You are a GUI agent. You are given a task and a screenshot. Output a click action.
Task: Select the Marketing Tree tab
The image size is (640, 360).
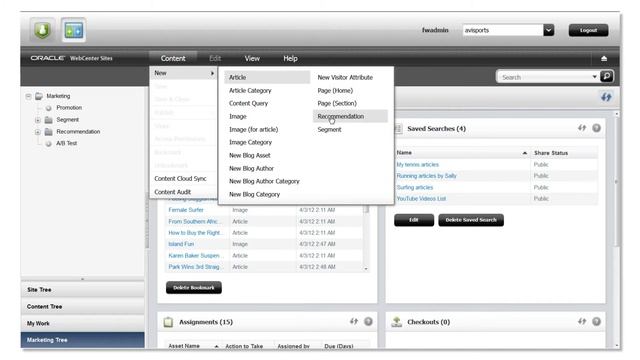point(83,340)
